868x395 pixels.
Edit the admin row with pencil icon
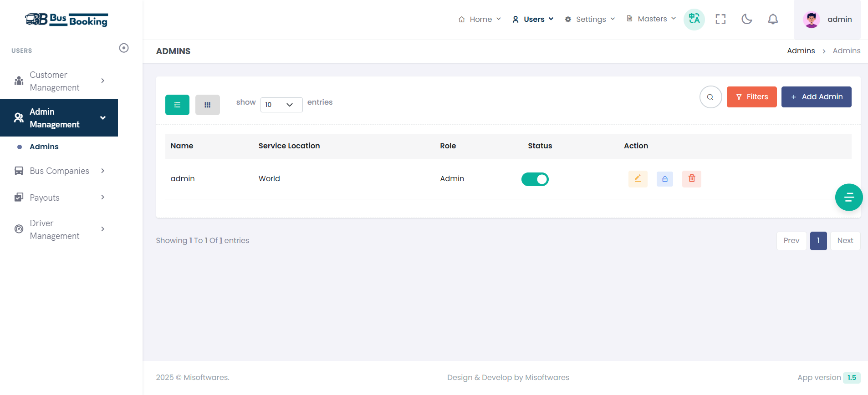coord(638,178)
